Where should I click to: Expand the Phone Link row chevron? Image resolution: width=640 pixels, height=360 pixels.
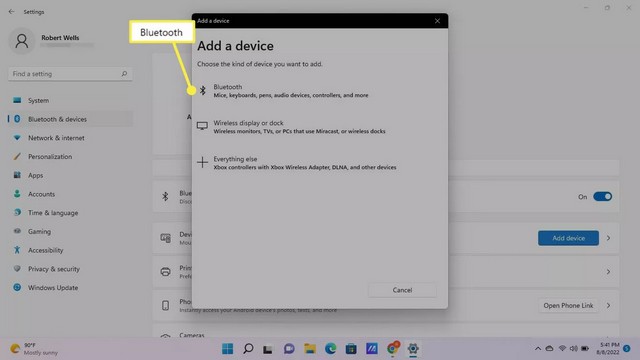(x=608, y=306)
